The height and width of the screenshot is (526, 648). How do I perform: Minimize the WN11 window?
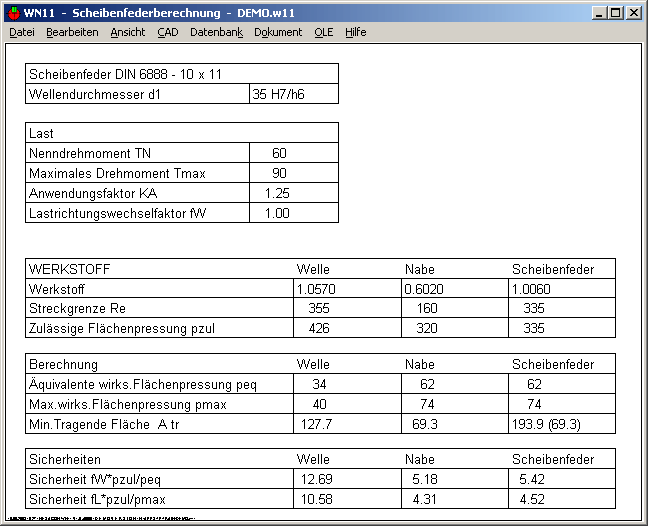click(598, 13)
